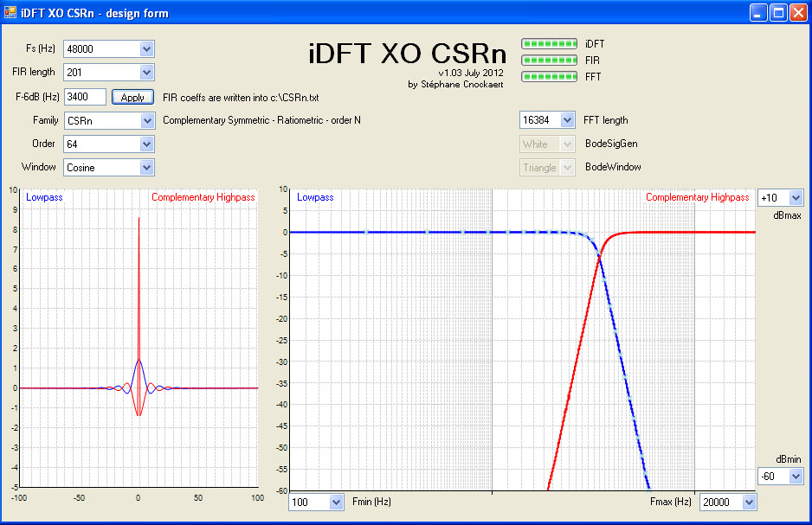Click the FIR length label
This screenshot has width=812, height=525.
pyautogui.click(x=34, y=72)
